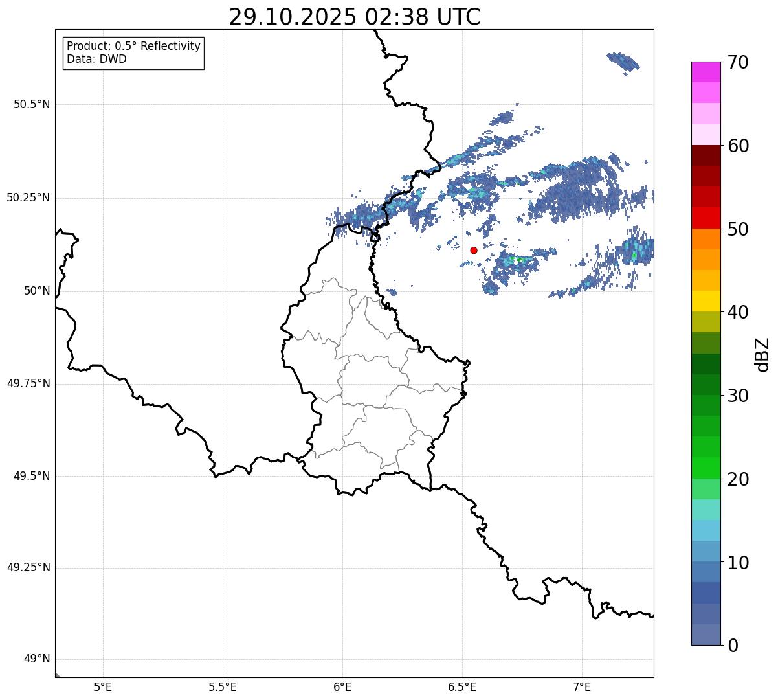
Task: Click the '6°E' longitude label
Action: (342, 686)
